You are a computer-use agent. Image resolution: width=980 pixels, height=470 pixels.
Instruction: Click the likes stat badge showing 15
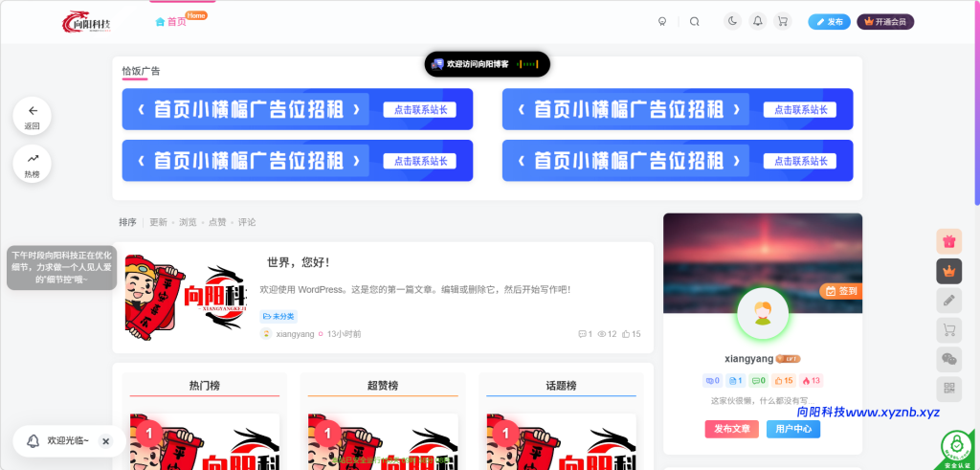784,380
